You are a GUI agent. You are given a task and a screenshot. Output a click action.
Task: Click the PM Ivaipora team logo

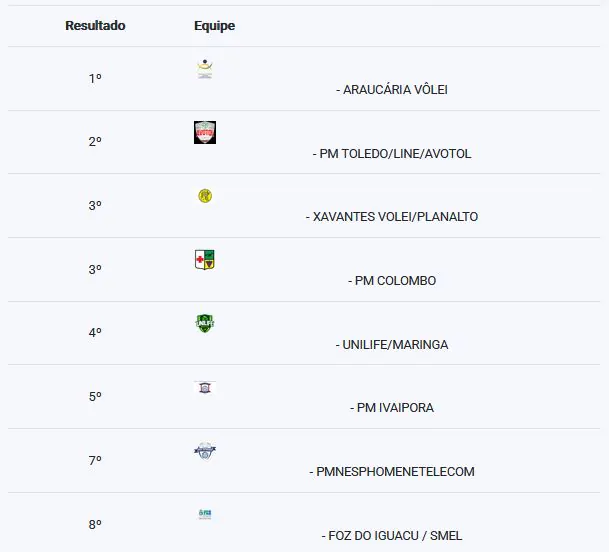coord(205,387)
